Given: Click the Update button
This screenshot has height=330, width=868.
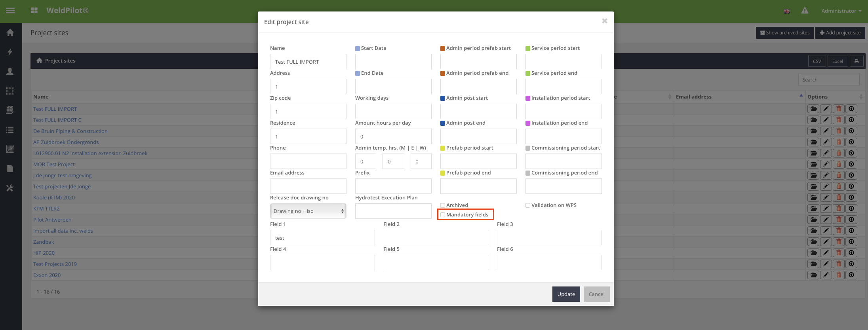Looking at the screenshot, I should click(x=566, y=294).
